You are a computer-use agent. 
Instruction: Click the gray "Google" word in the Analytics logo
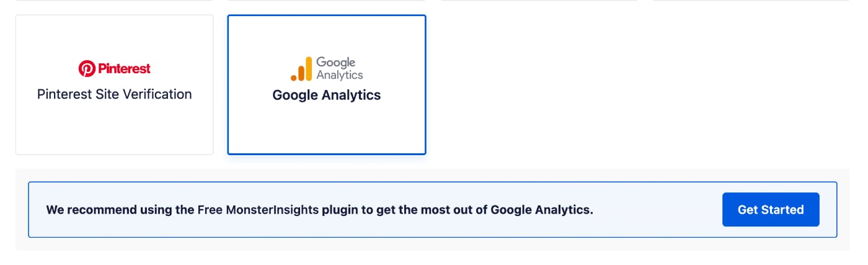[x=335, y=63]
